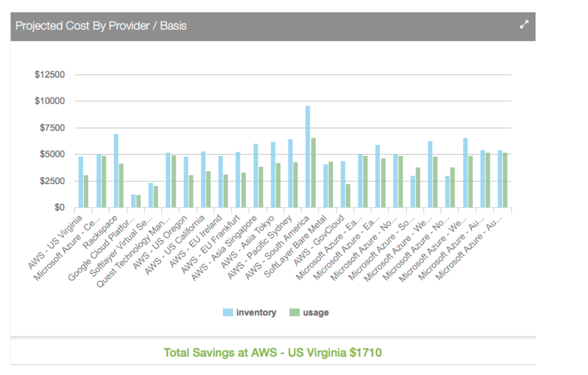588x375 pixels.
Task: Click the Total Savings at AWS text
Action: 273,353
